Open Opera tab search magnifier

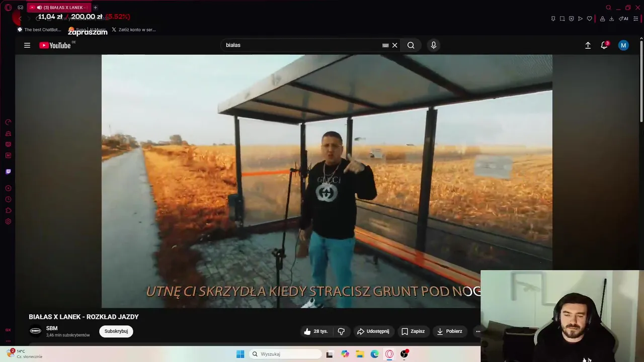pyautogui.click(x=608, y=8)
